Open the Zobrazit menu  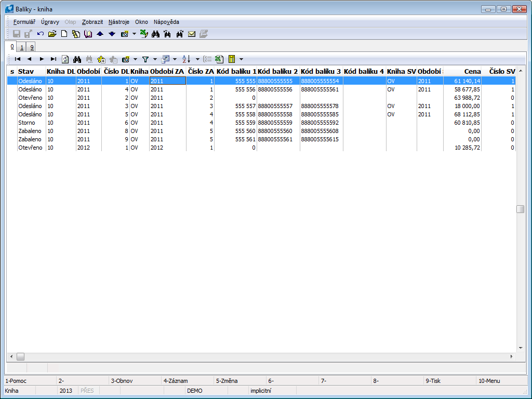[92, 22]
